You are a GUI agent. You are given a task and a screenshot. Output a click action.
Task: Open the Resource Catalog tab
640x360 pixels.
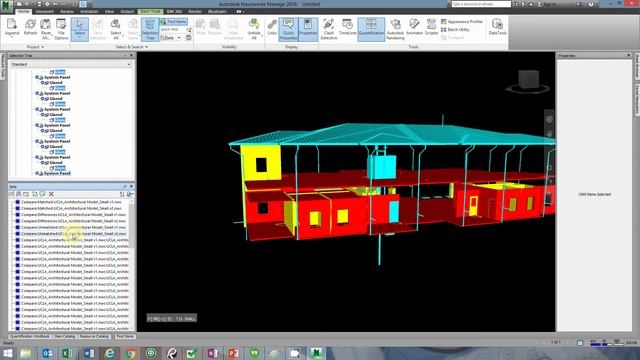94,336
